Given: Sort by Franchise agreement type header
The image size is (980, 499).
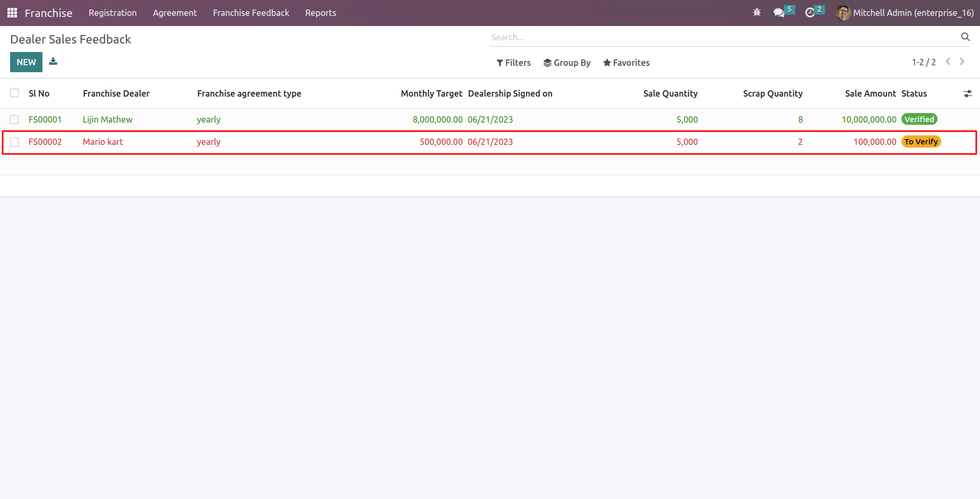Looking at the screenshot, I should tap(249, 93).
